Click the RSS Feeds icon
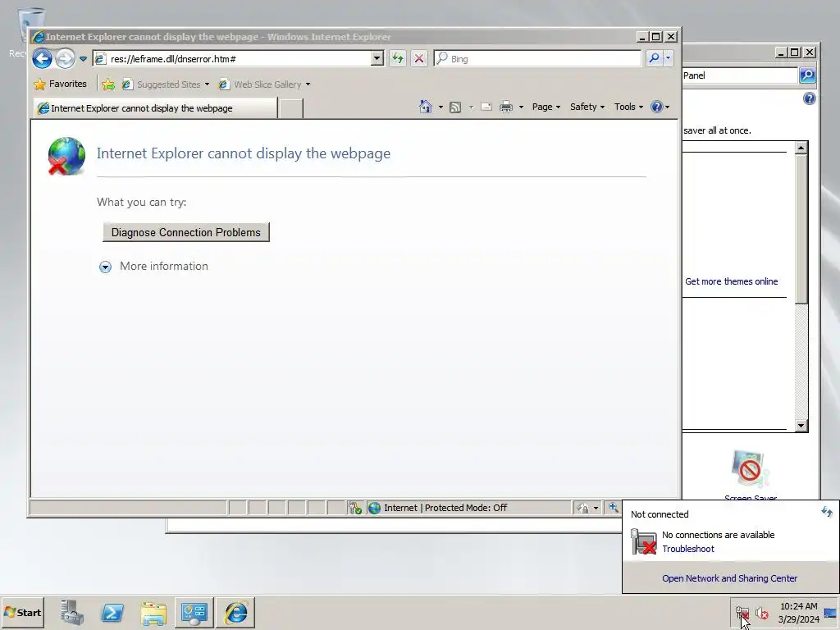840x630 pixels. pos(455,107)
